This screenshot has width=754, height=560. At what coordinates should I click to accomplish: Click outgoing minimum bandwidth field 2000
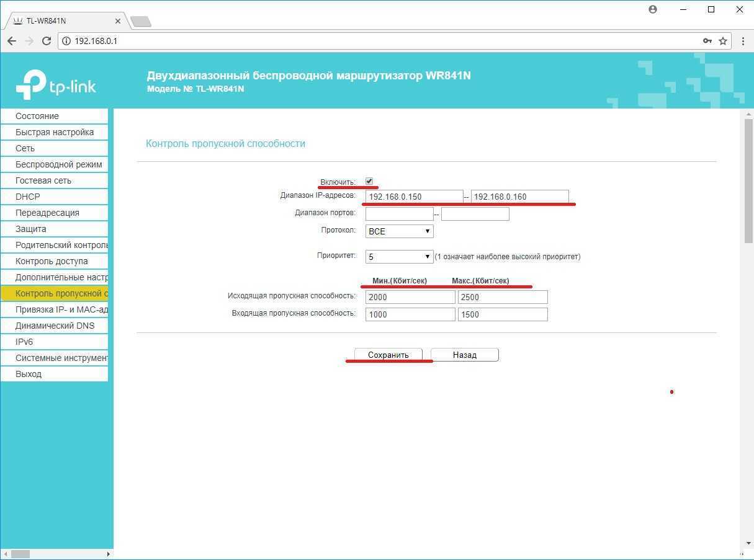point(410,297)
